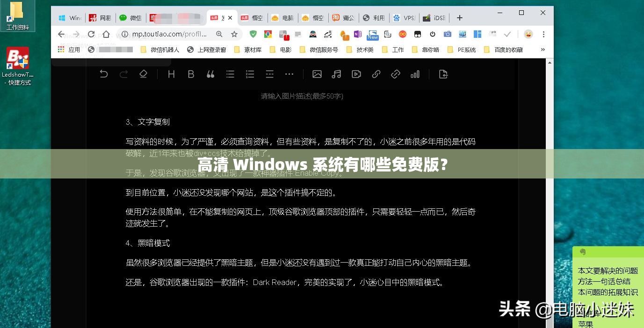Viewport: 644px width, 328px height.
Task: Insert a blockquote with quote icon
Action: tap(210, 74)
